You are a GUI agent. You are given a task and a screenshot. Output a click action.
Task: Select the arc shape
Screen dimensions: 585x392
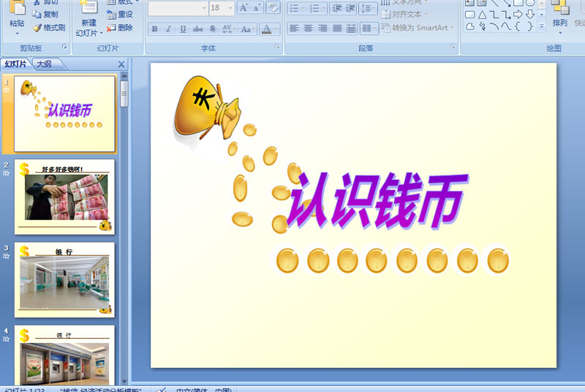pyautogui.click(x=494, y=26)
